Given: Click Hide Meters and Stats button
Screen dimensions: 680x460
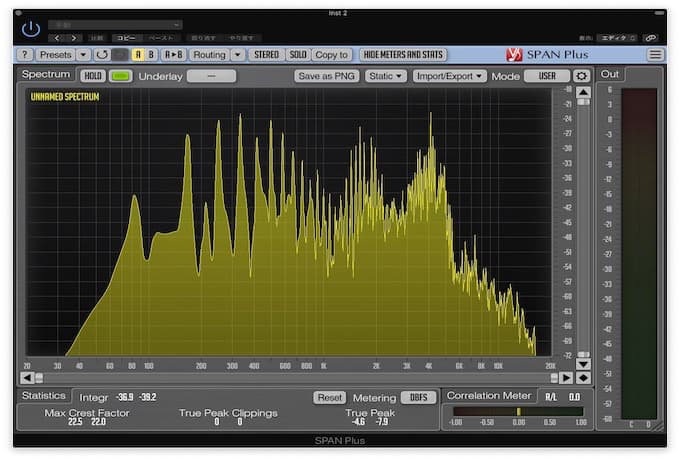Looking at the screenshot, I should pyautogui.click(x=403, y=55).
